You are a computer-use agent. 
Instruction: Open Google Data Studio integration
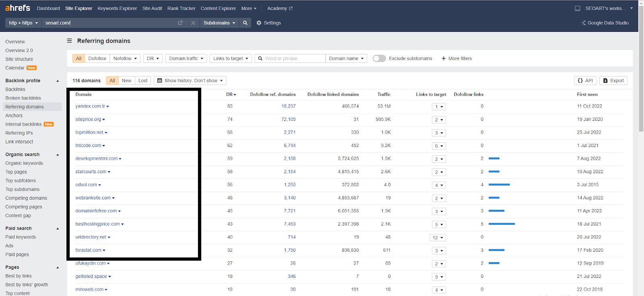pyautogui.click(x=605, y=23)
